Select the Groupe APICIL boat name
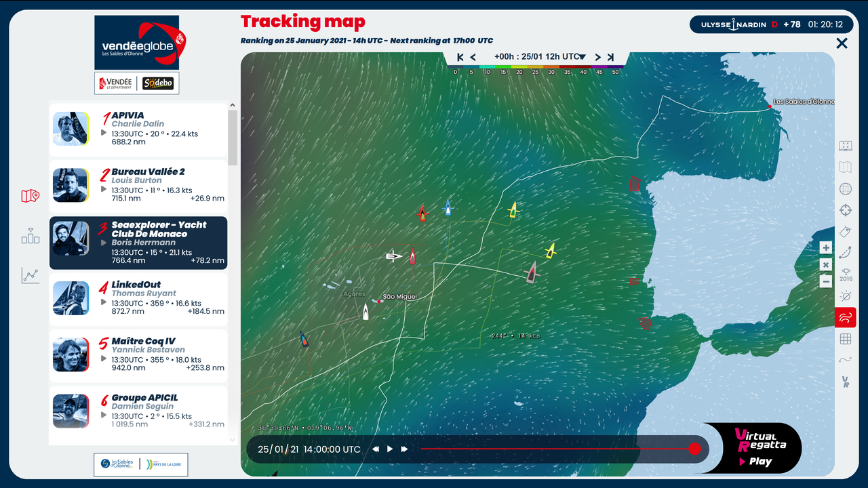 coord(146,398)
